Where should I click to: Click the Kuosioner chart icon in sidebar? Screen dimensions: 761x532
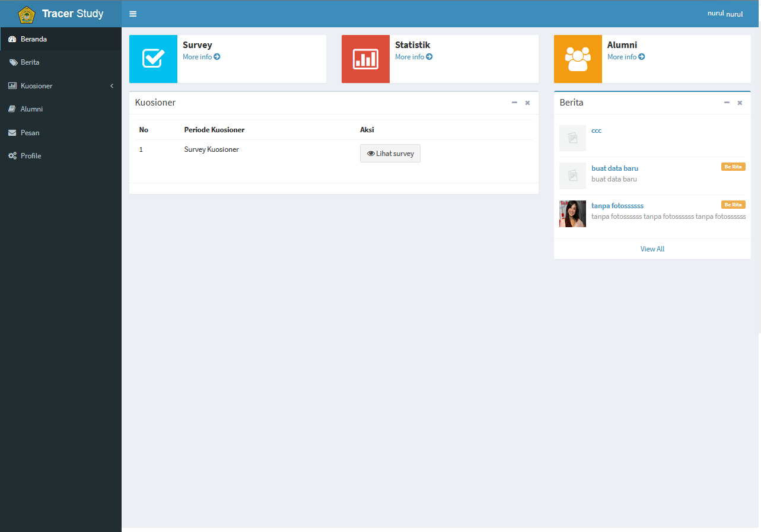[x=12, y=86]
